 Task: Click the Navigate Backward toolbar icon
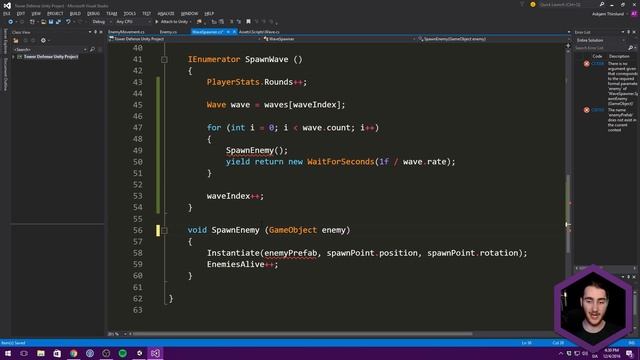click(x=10, y=22)
